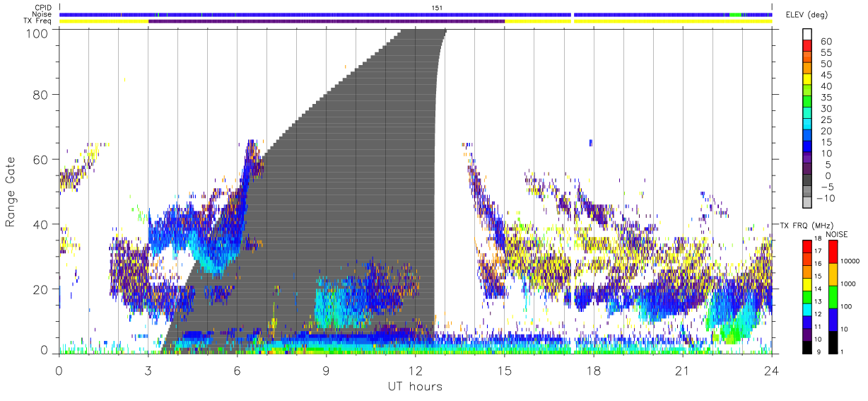The image size is (868, 401).
Task: Click the 3 tick on the UT hours axis
Action: [148, 370]
